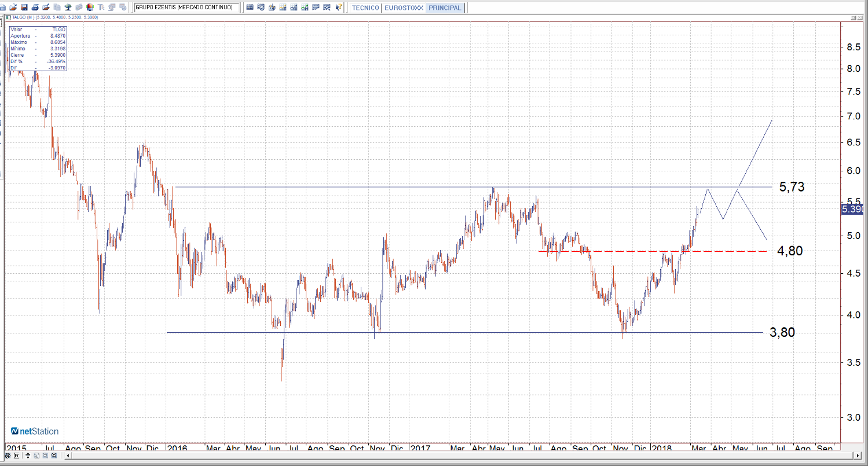
Task: Click the 7.0 price axis label
Action: [852, 116]
